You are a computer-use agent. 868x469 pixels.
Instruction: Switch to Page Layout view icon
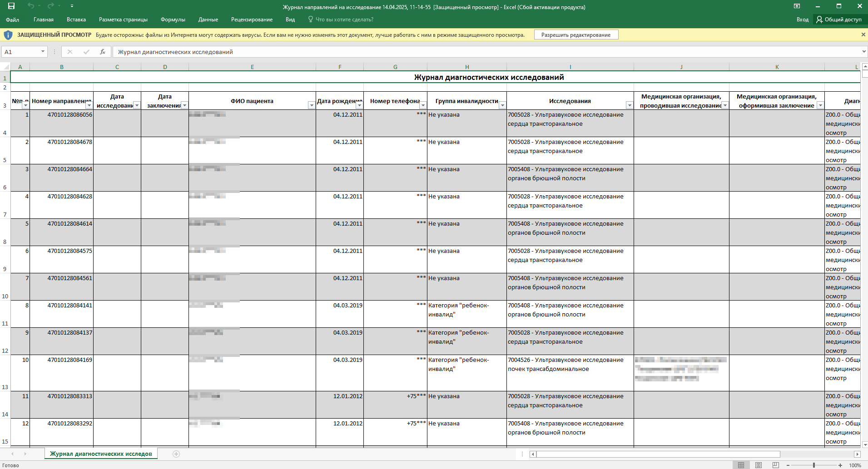[x=759, y=465]
